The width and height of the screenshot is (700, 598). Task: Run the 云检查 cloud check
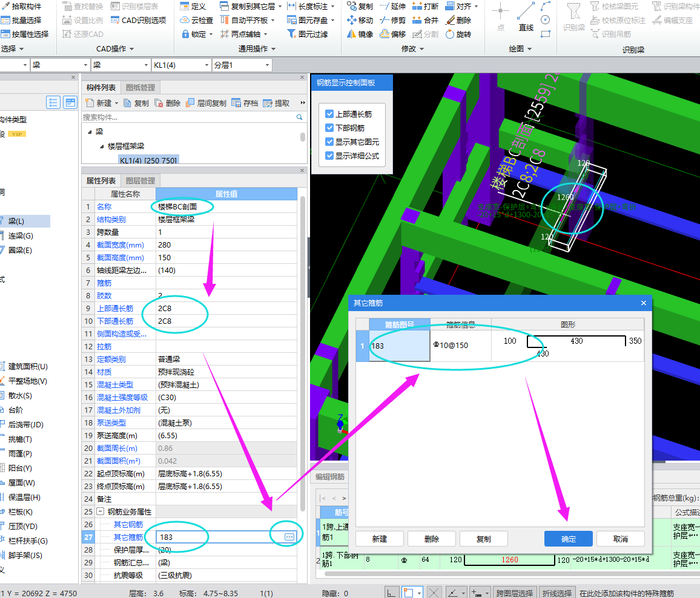pyautogui.click(x=196, y=20)
